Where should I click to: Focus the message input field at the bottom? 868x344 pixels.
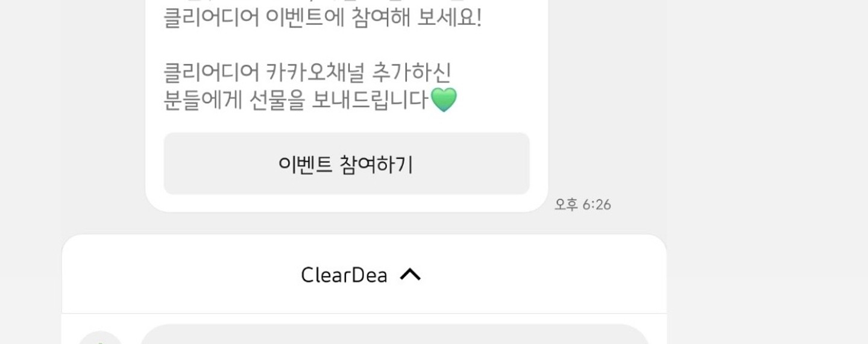(x=395, y=335)
